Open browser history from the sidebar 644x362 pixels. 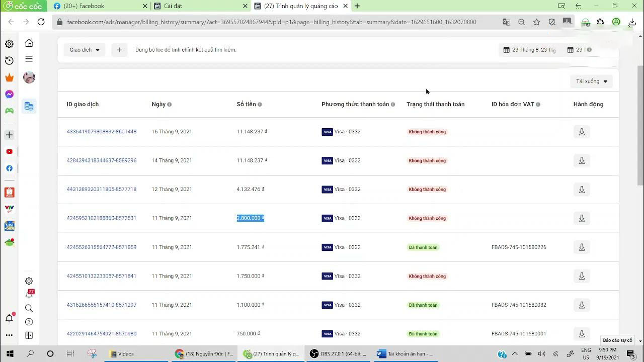(9, 60)
